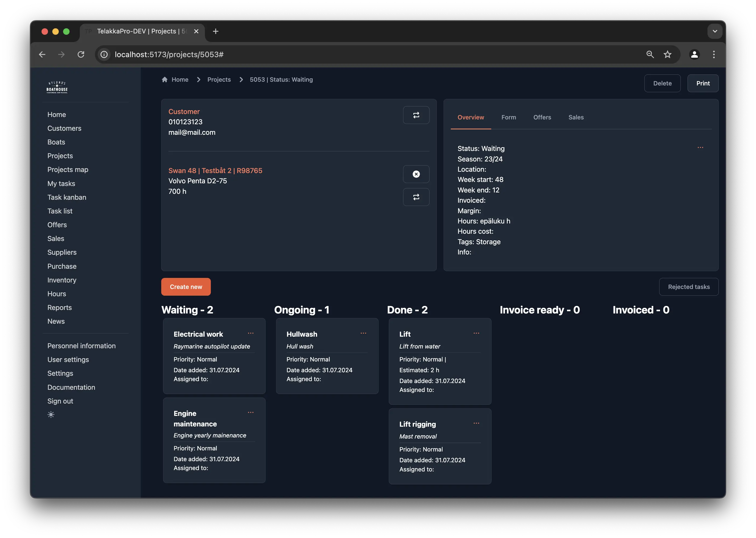Open User settings in the sidebar

[x=68, y=360]
